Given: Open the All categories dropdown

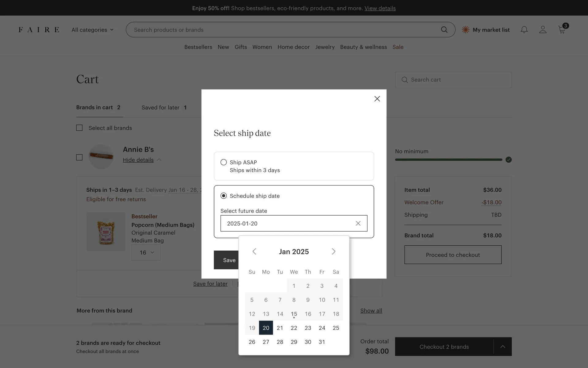Looking at the screenshot, I should pyautogui.click(x=92, y=30).
